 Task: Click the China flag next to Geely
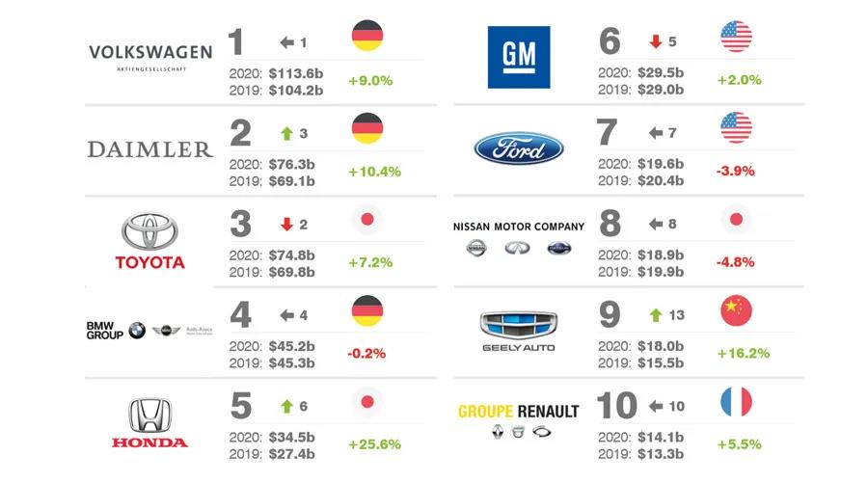pos(735,309)
